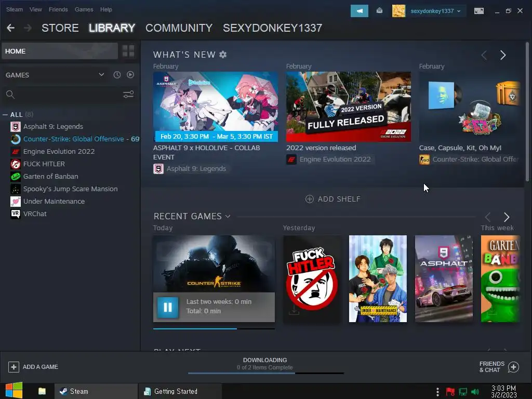
Task: Switch to Big Picture mode icon
Action: pos(478,11)
